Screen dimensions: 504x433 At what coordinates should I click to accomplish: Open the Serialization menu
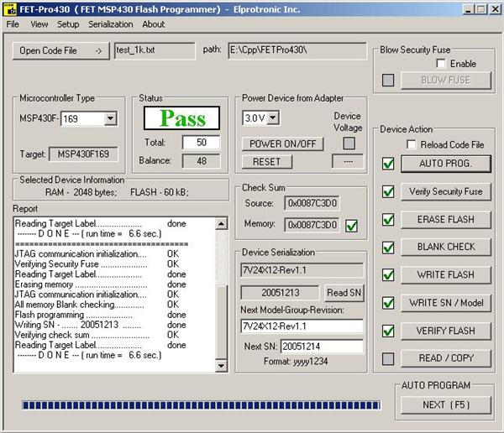(110, 24)
